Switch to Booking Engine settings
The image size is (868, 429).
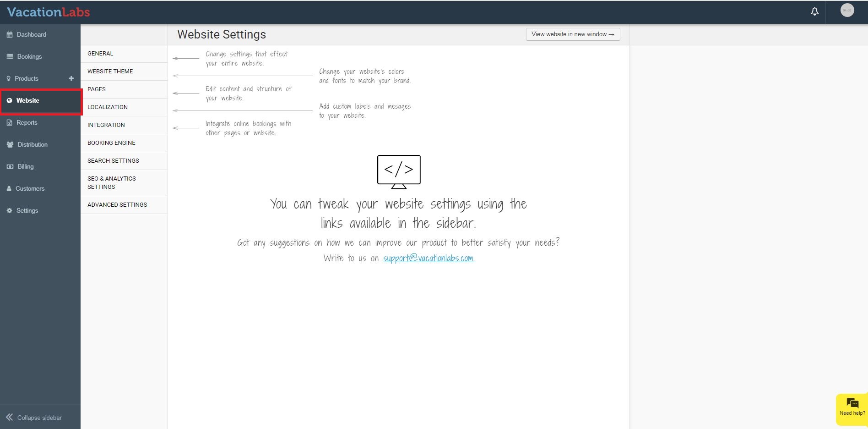point(111,143)
